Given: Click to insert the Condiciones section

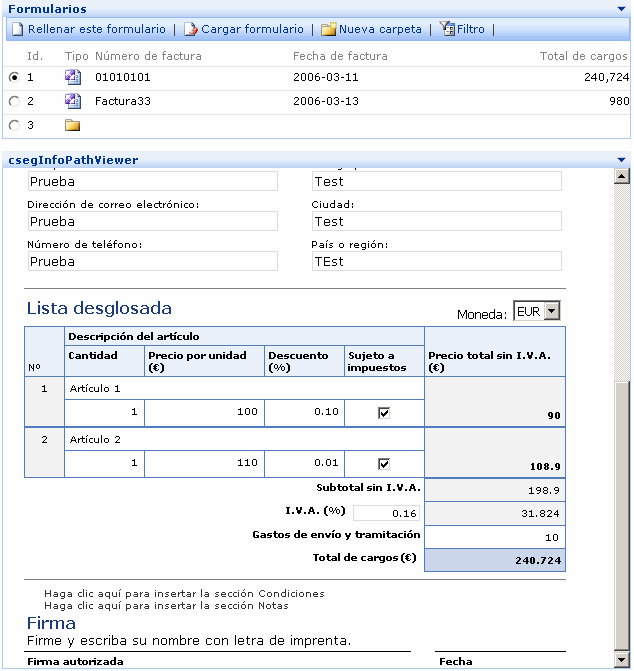Looking at the screenshot, I should [x=184, y=594].
